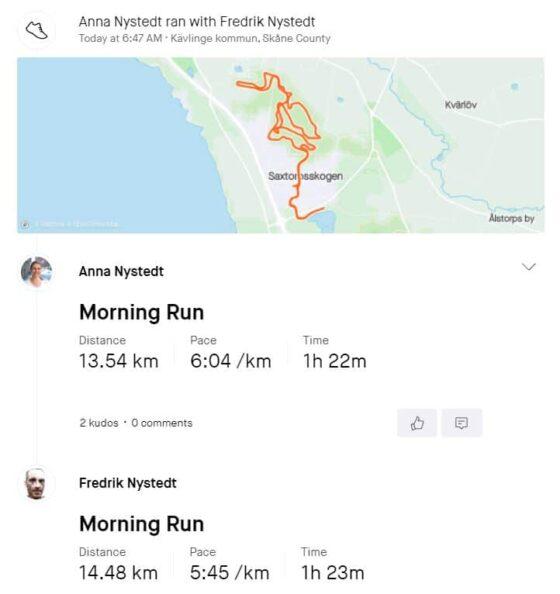
Task: Give kudos with the thumbs-up icon
Action: [417, 423]
